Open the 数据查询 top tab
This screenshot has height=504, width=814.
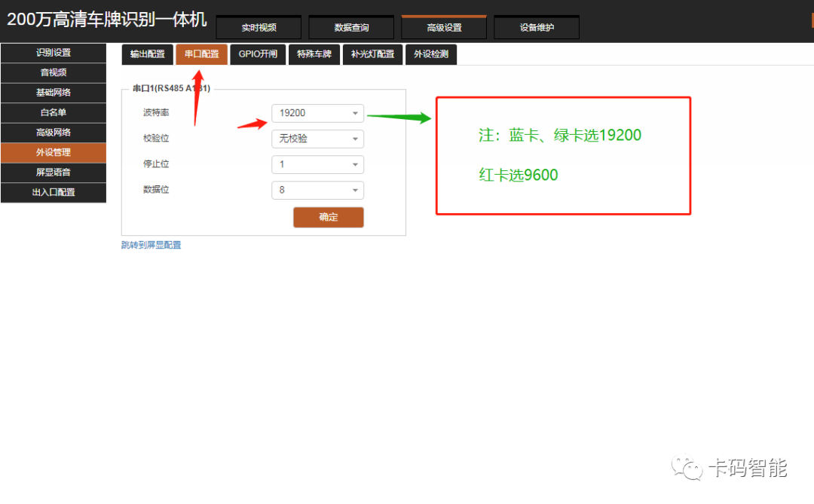(351, 28)
